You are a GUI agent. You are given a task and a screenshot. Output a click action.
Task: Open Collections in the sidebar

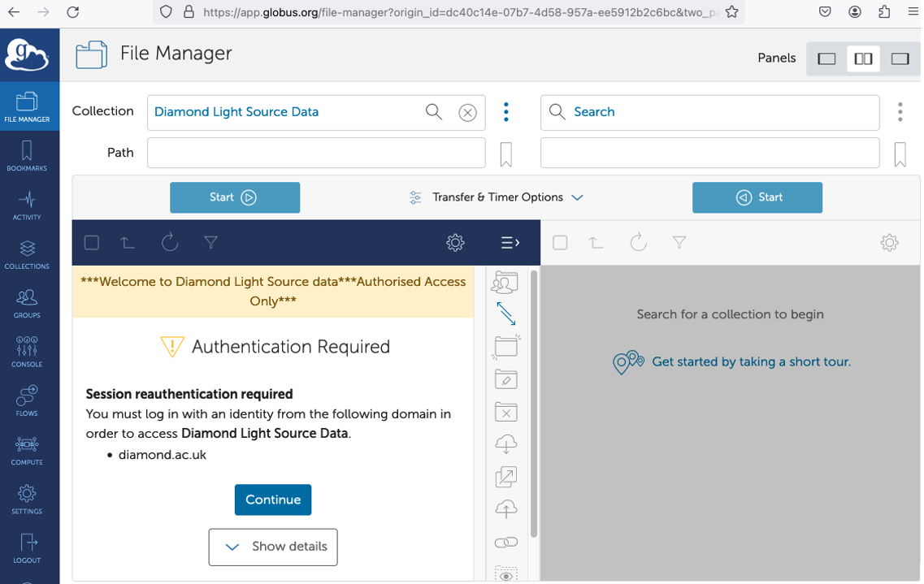pos(27,253)
